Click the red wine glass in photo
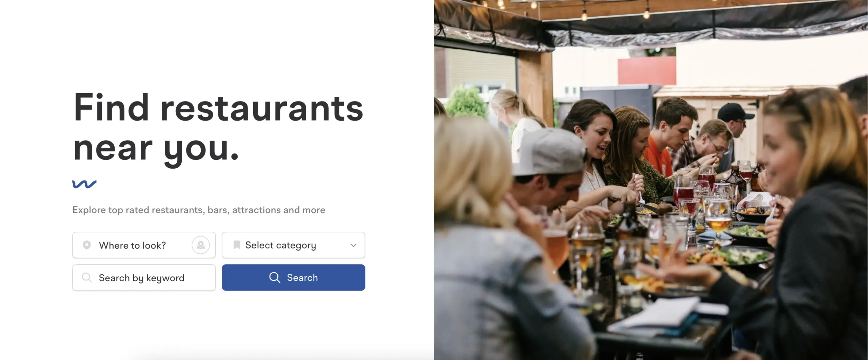The width and height of the screenshot is (868, 360). (x=683, y=196)
